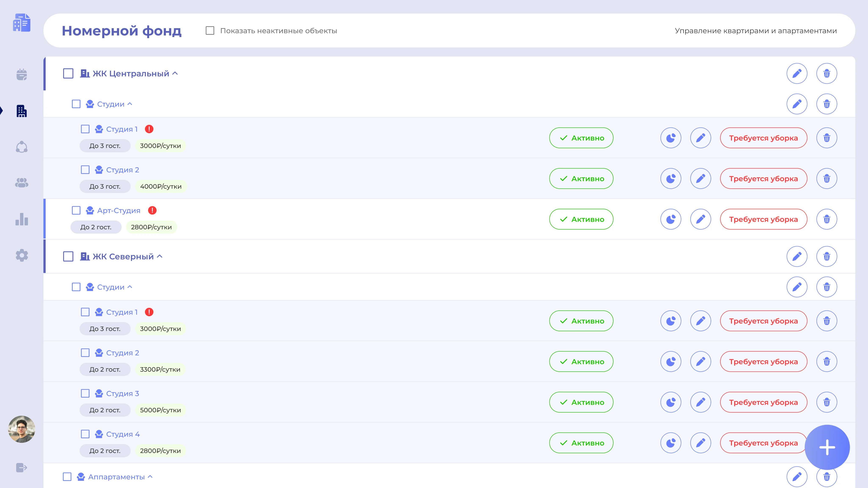
Task: Check the ЖК Северный checkbox
Action: coord(68,257)
